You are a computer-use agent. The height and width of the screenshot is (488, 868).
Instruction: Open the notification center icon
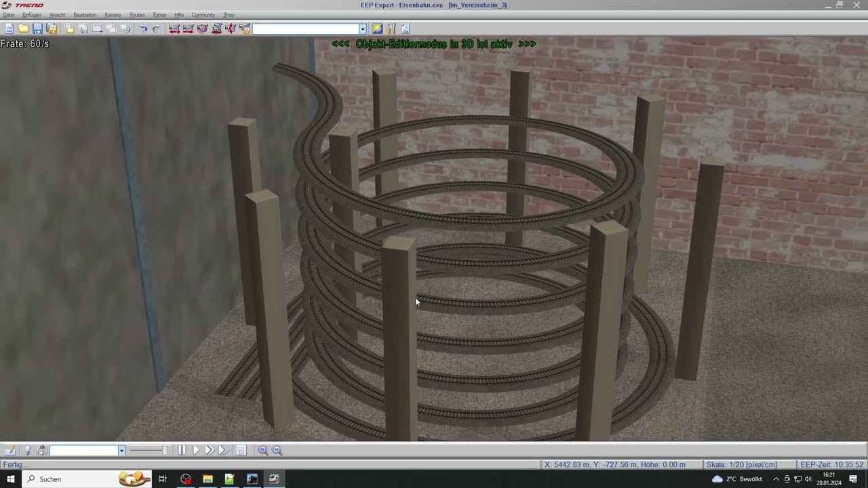point(853,479)
